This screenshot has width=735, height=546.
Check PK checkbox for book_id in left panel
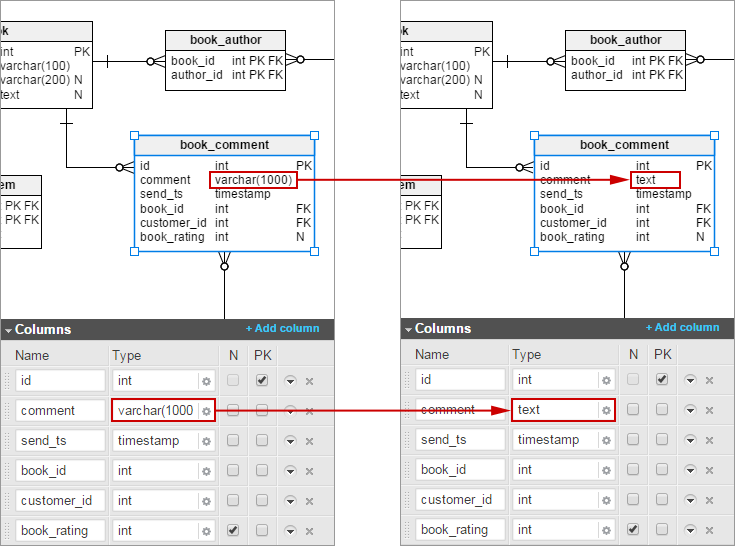point(262,470)
